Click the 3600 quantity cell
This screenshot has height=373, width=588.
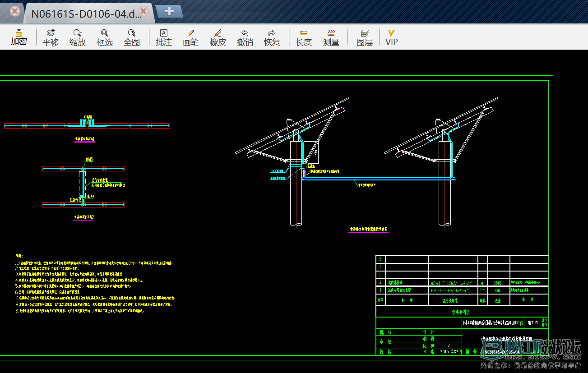(498, 283)
